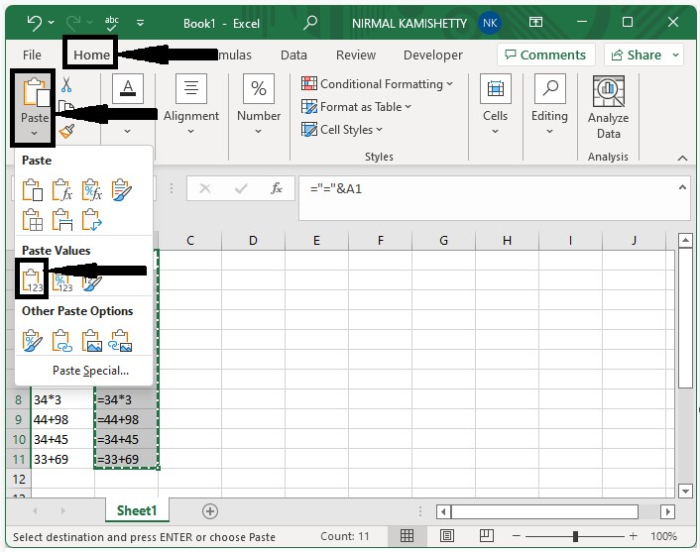Choose Paste Values 123 option
This screenshot has height=552, width=700.
point(32,282)
